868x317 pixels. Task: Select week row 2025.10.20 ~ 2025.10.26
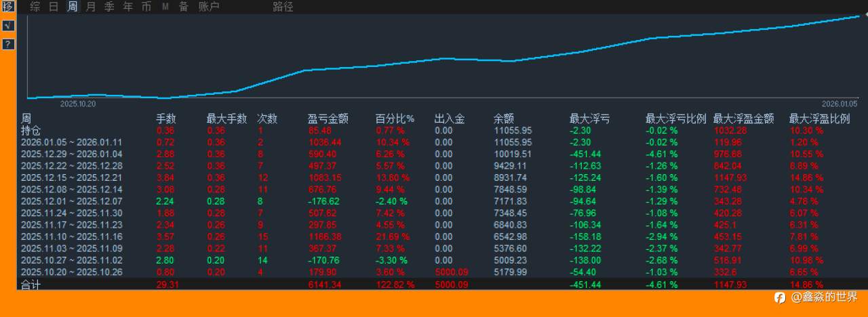coord(71,272)
